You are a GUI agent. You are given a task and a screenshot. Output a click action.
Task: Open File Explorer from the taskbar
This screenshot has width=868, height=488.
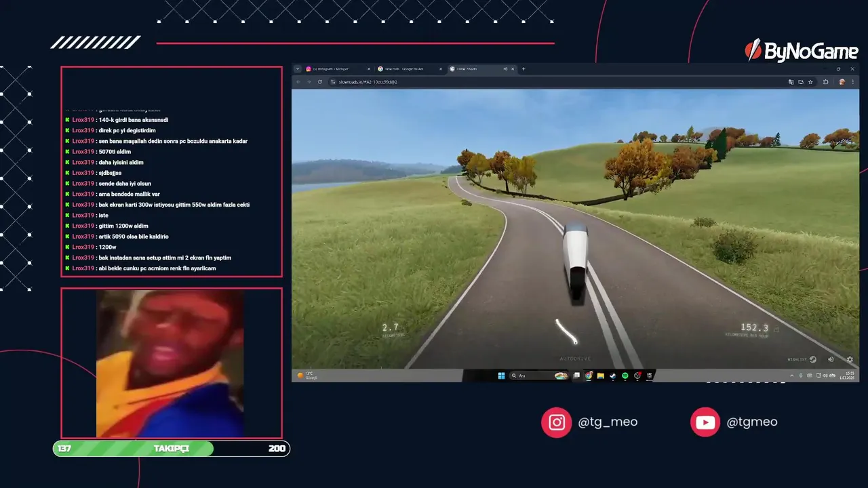pyautogui.click(x=601, y=375)
